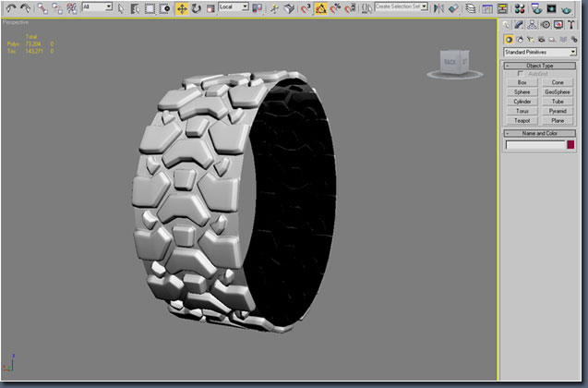Open the Select by Name dialog
The width and height of the screenshot is (588, 388).
coord(135,8)
